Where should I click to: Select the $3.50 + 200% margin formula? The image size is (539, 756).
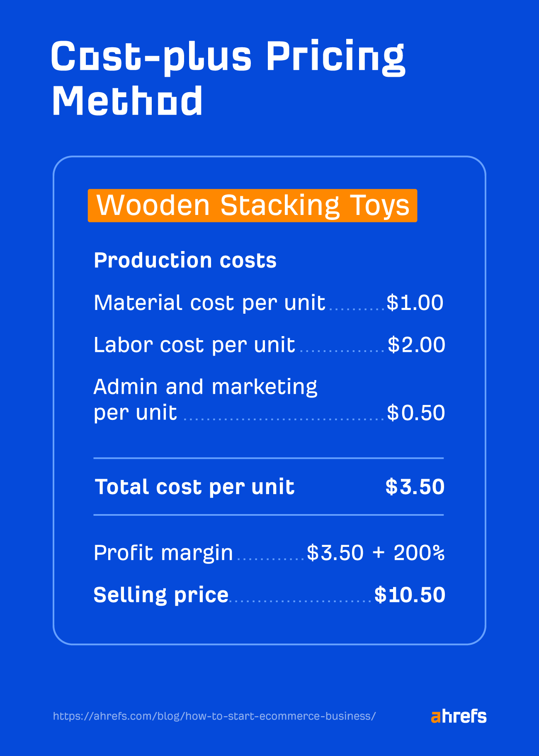(376, 553)
